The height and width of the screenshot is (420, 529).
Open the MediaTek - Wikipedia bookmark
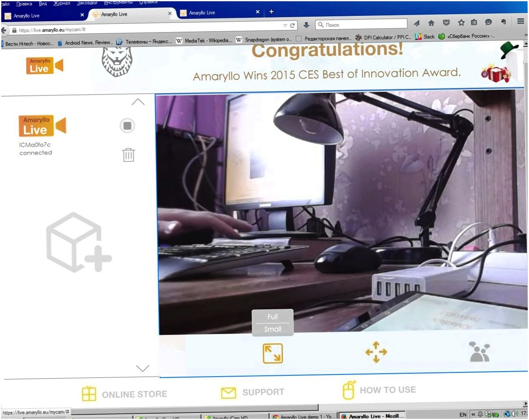(204, 40)
